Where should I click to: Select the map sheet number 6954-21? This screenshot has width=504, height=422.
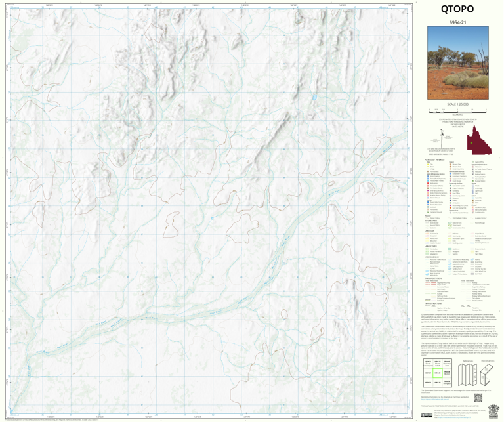click(x=457, y=22)
